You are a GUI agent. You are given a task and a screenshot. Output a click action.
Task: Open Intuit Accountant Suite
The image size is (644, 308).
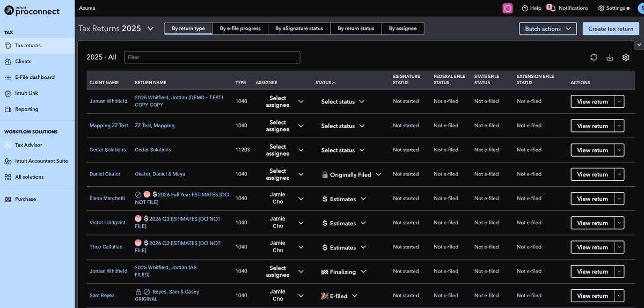[x=37, y=161]
